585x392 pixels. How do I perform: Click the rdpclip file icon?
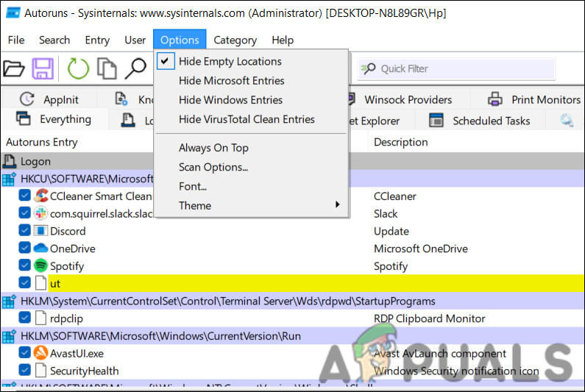(x=40, y=318)
